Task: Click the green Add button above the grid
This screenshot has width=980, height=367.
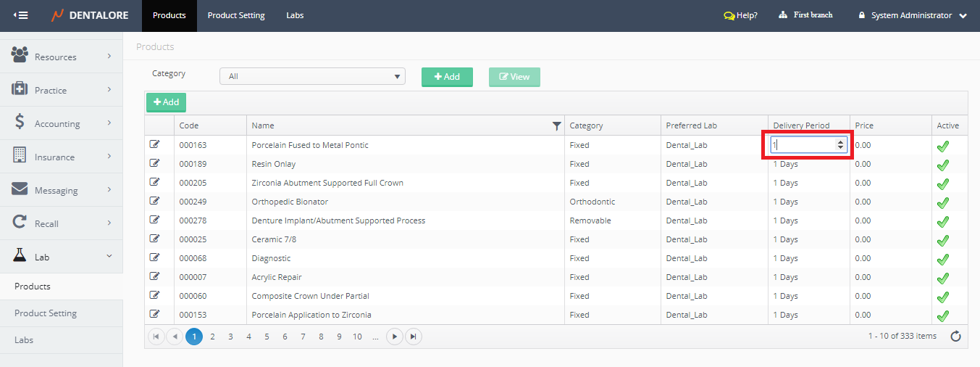Action: coord(166,102)
